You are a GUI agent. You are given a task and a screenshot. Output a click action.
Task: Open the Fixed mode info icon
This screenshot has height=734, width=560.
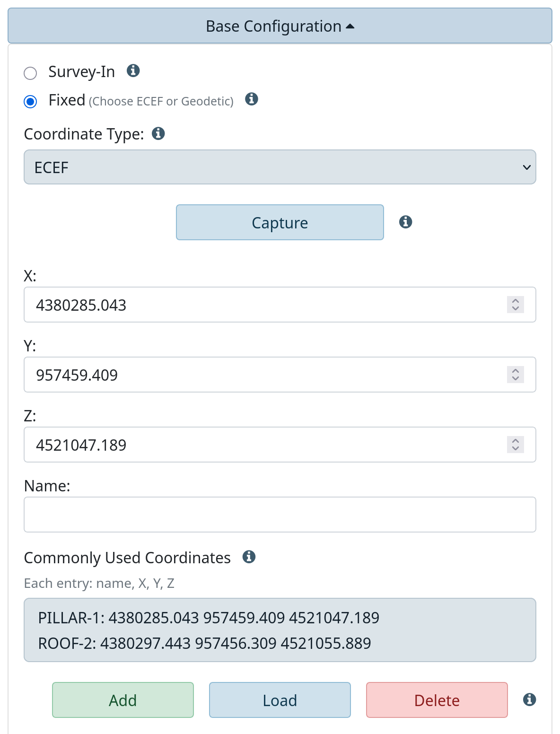(x=252, y=99)
